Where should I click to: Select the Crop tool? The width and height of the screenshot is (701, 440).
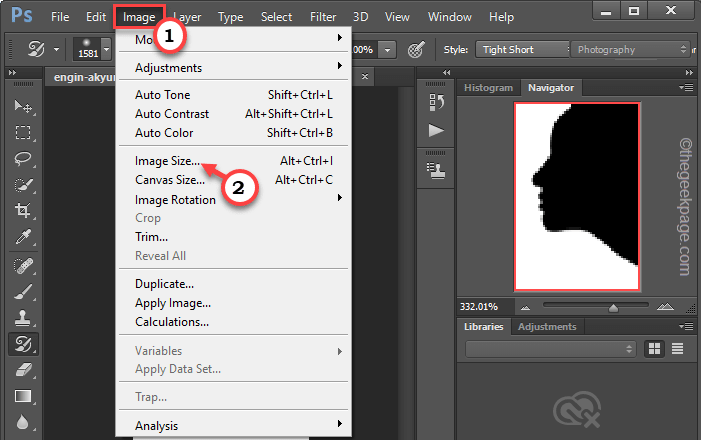23,210
